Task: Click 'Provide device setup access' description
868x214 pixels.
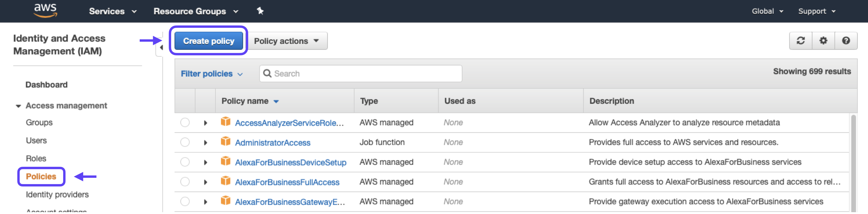Action: pos(695,162)
